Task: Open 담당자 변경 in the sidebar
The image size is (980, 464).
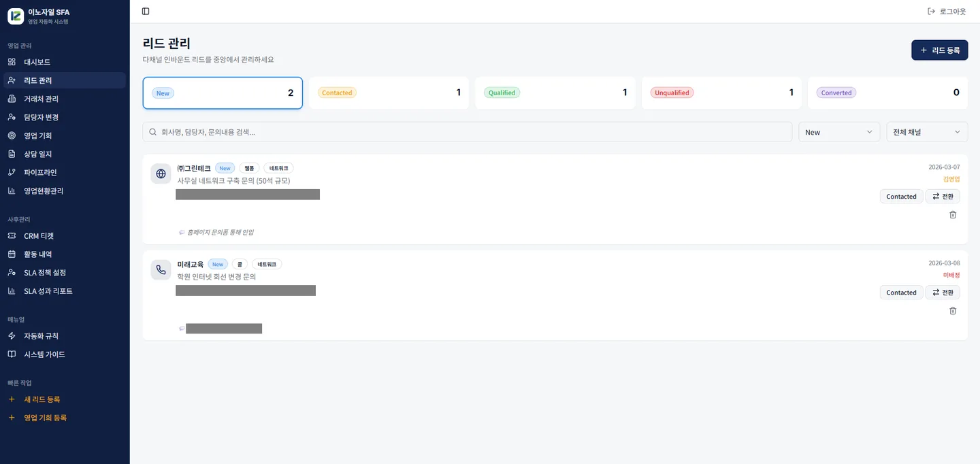Action: [x=65, y=117]
